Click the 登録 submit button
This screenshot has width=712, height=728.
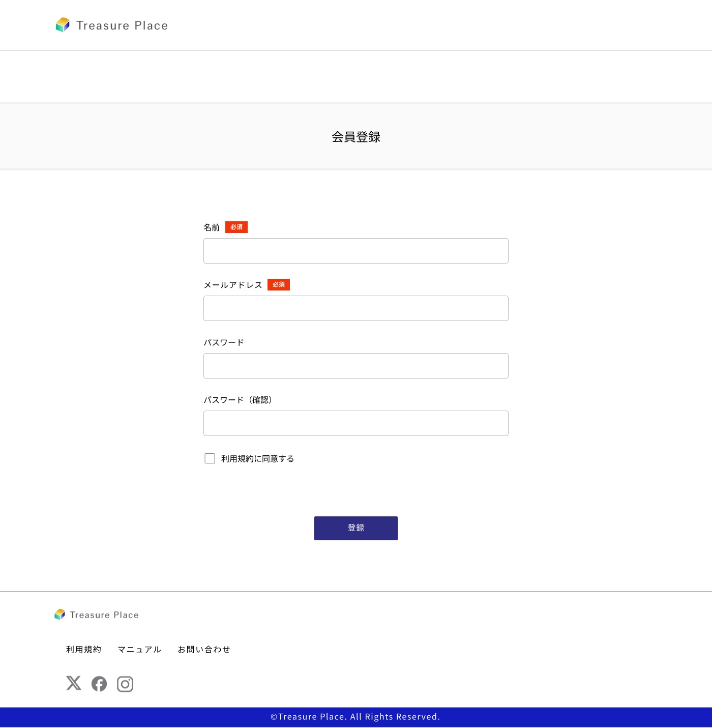[x=356, y=528]
